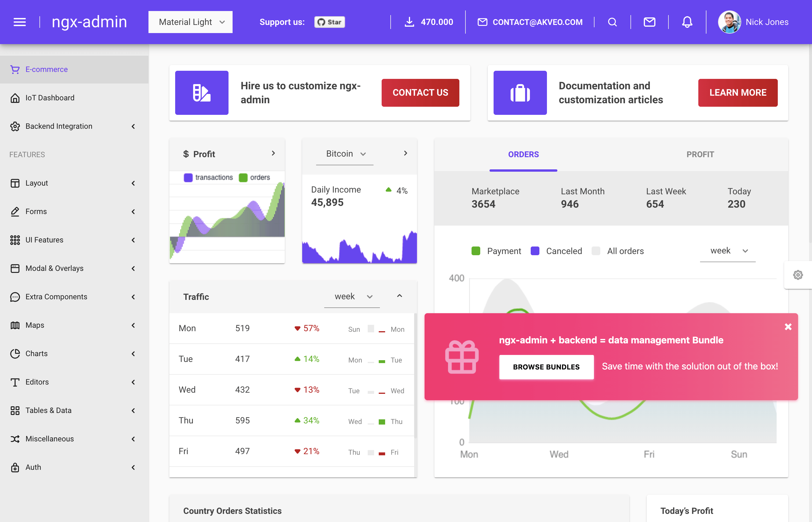Toggle the hamburger sidebar menu icon
The image size is (812, 522).
[20, 22]
